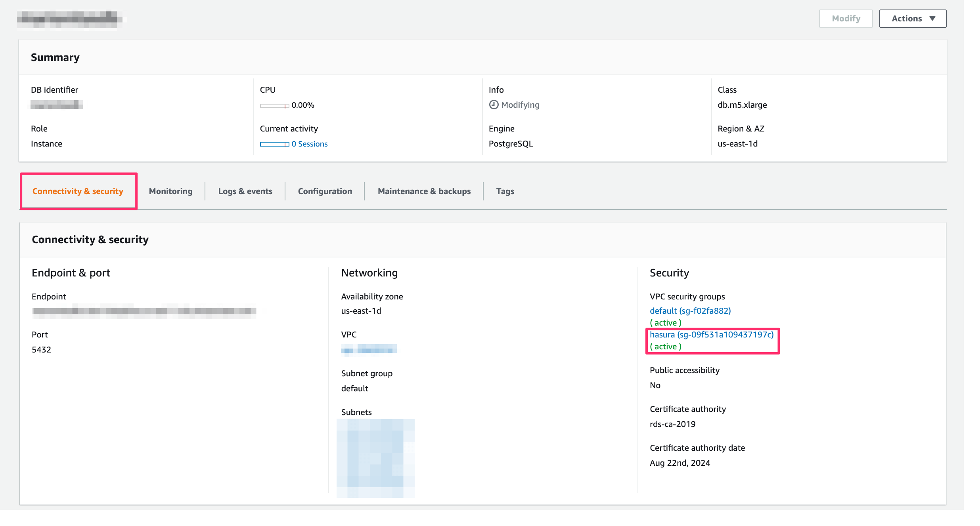The height and width of the screenshot is (526, 980).
Task: Open default security group sg-f02fa882
Action: (x=690, y=311)
